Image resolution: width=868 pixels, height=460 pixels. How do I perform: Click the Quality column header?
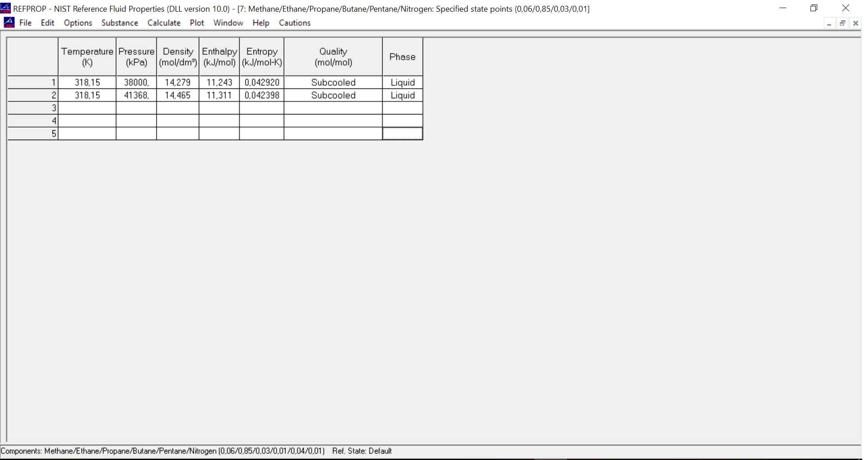333,57
